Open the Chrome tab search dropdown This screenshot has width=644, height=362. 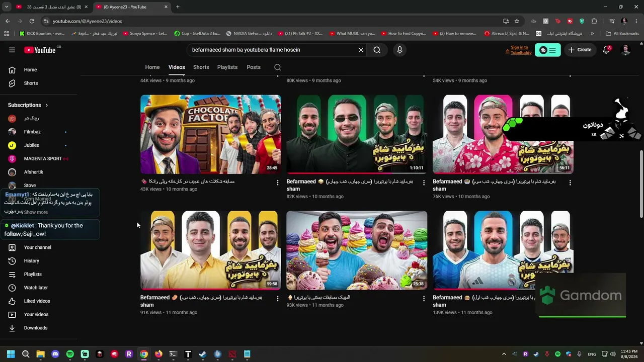(x=7, y=7)
